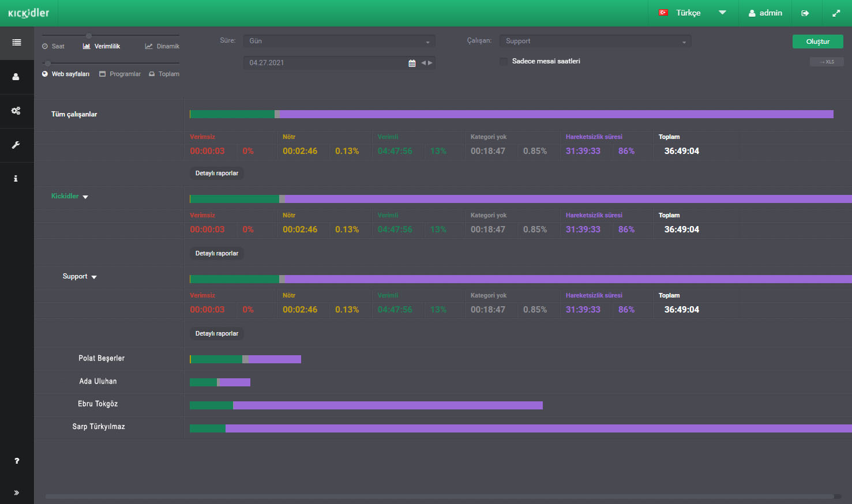Click Ebru Tokgöz's productivity bar
The width and height of the screenshot is (852, 504).
click(366, 405)
